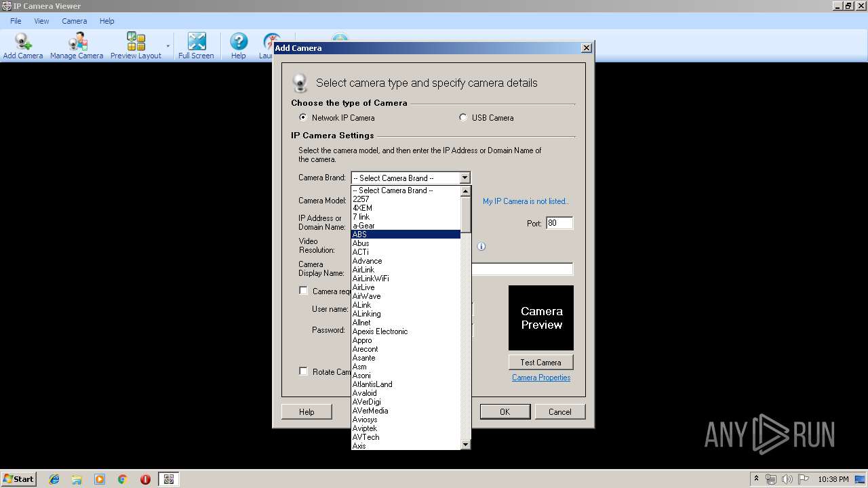Open Internet Explorer from the taskbar
Viewport: 868px width, 488px height.
54,479
